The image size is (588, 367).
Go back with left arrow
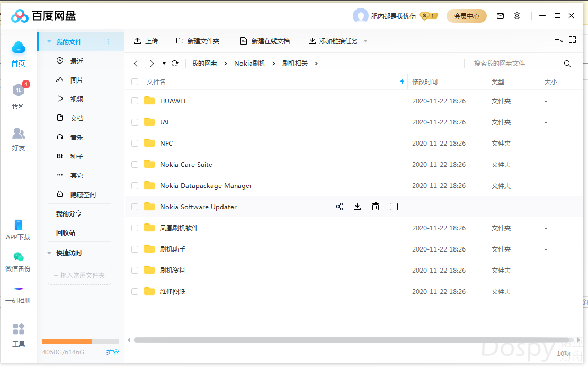click(136, 64)
